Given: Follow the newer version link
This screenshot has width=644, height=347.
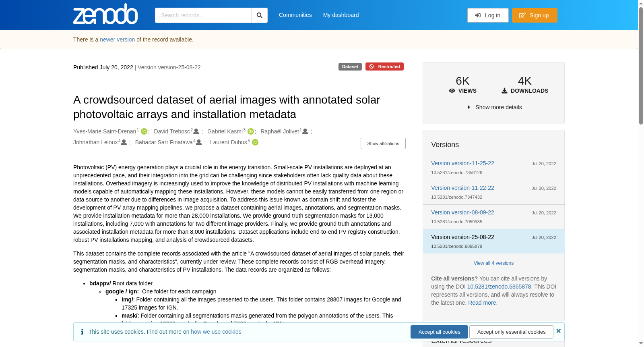Looking at the screenshot, I should point(118,39).
